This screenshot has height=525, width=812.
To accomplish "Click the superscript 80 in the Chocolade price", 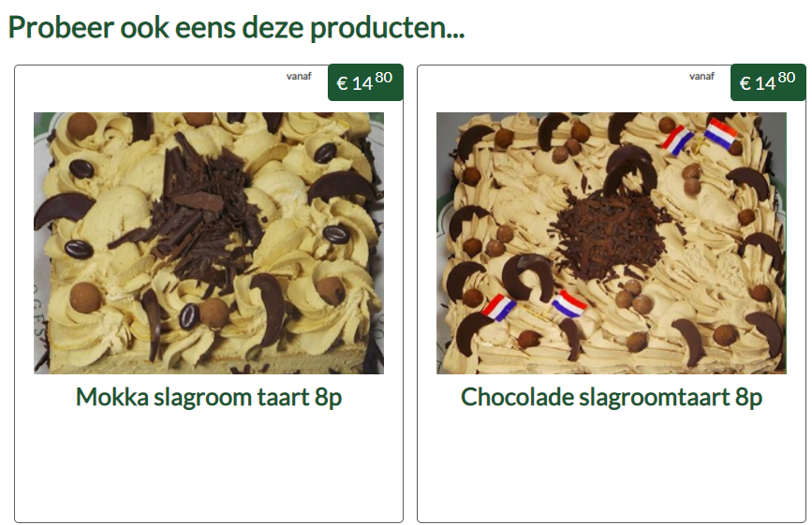I will click(786, 78).
